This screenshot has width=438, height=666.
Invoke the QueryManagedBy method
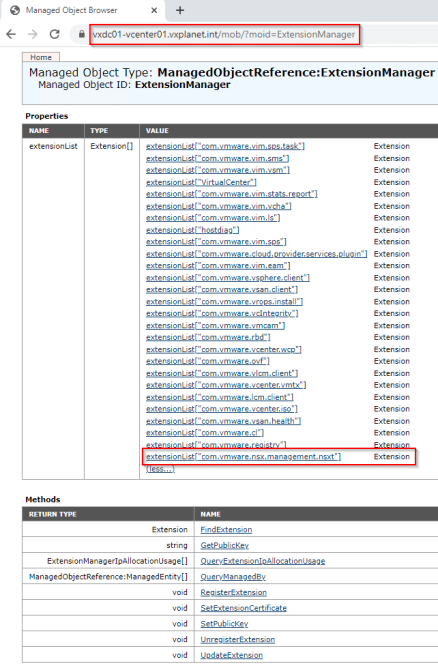pos(233,577)
